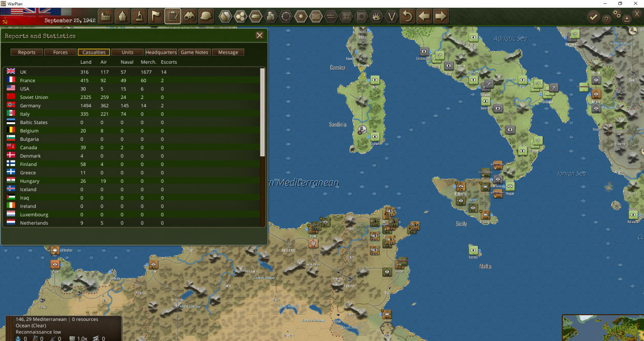Click the flag diplomacy toolbar icon
644x341 pixels.
(156, 16)
